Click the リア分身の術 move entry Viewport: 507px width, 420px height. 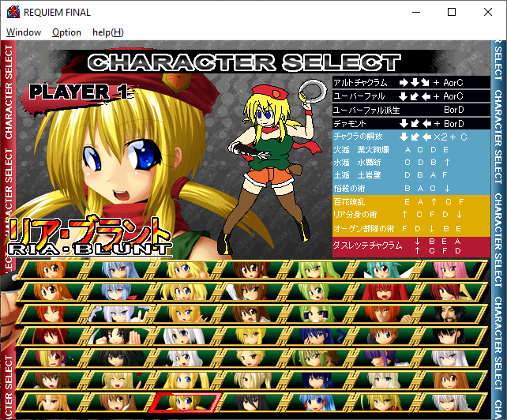411,215
